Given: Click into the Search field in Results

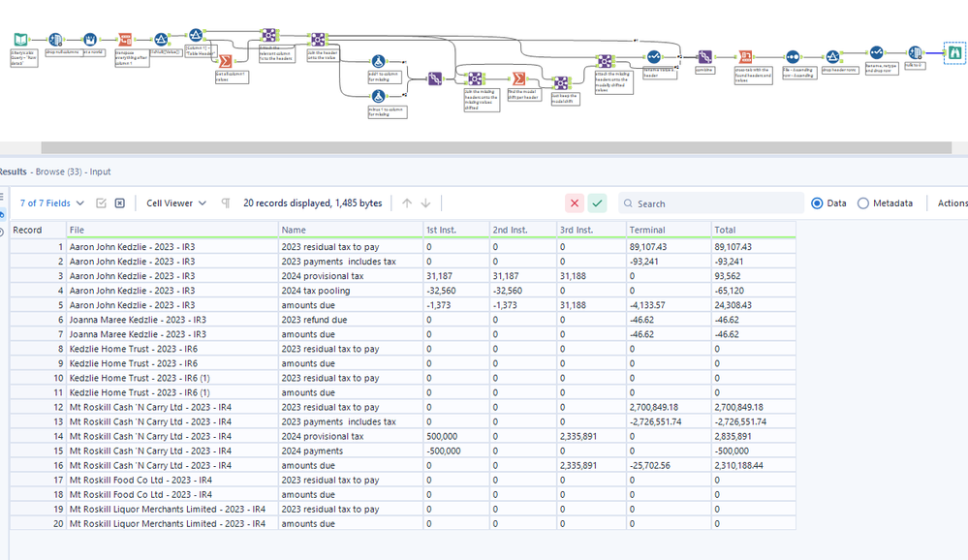Looking at the screenshot, I should 711,203.
